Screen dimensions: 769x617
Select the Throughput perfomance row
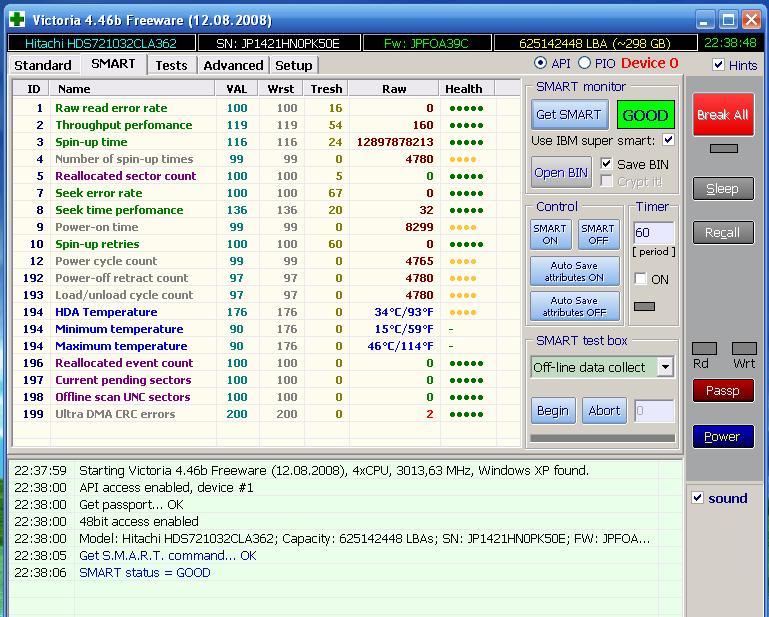coord(266,125)
